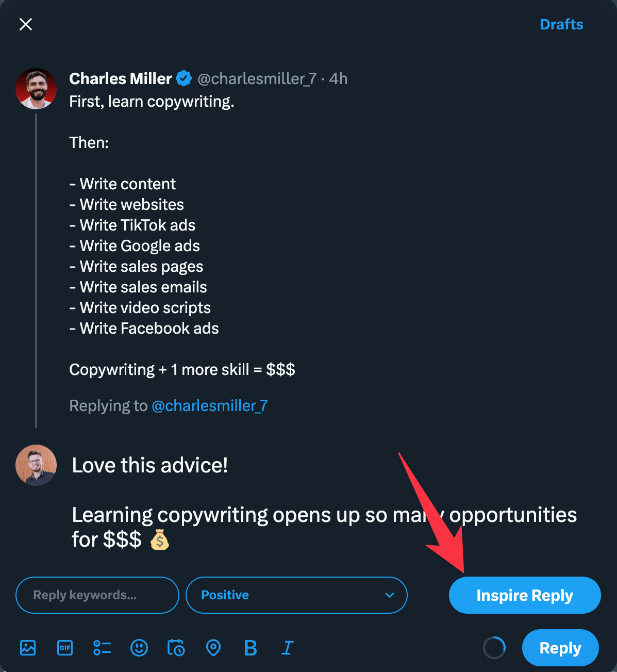Image resolution: width=617 pixels, height=672 pixels.
Task: Toggle bold formatting
Action: (251, 648)
